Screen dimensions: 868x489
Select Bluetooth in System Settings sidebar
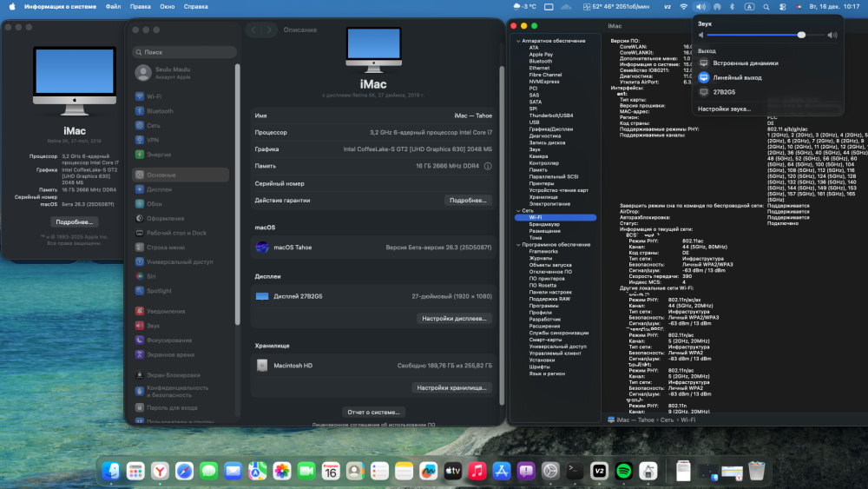click(x=181, y=111)
